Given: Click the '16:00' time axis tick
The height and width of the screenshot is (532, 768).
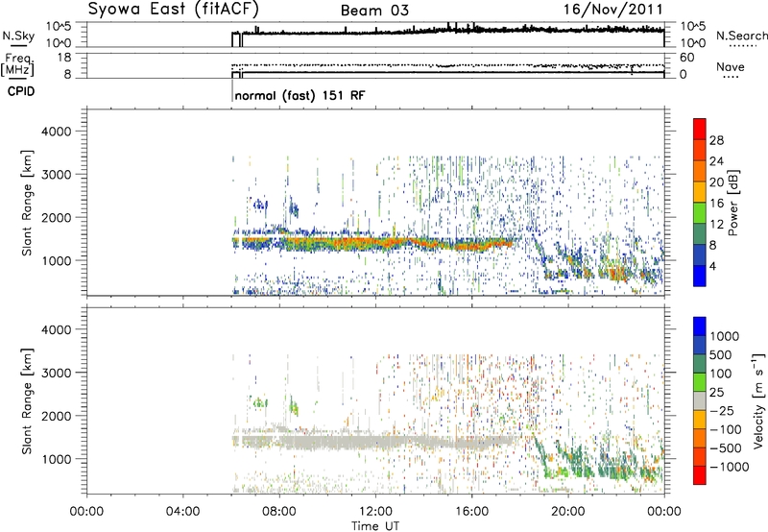Looking at the screenshot, I should (472, 512).
